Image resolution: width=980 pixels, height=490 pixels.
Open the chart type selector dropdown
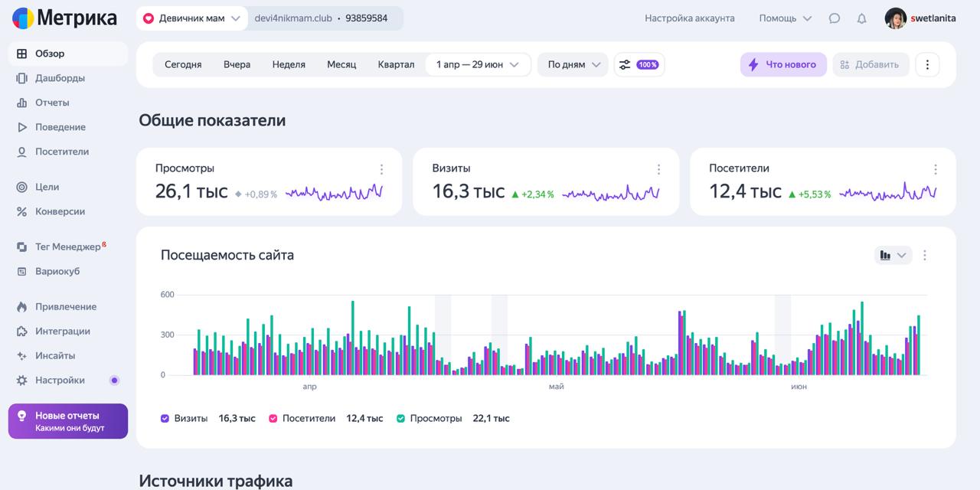[893, 255]
